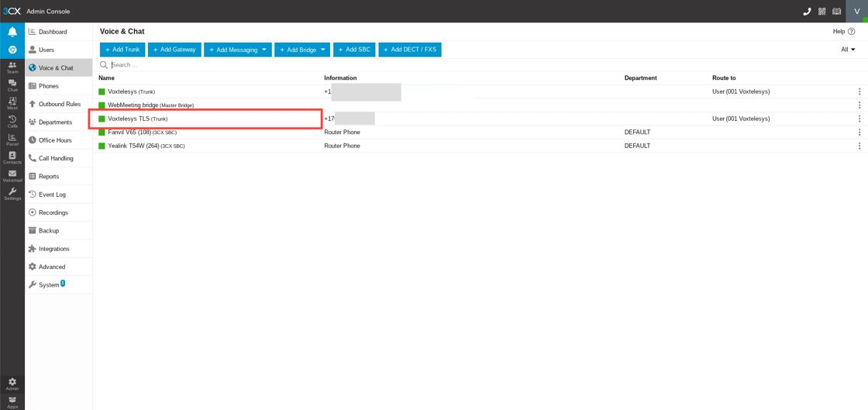Open the Admin gear icon at bottom

point(12,384)
